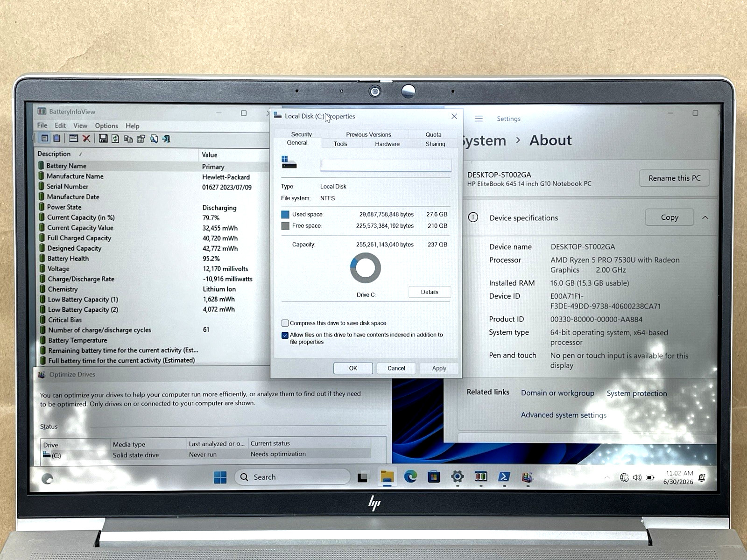Click the Drive C usage donut chart
This screenshot has width=747, height=560.
click(x=366, y=268)
